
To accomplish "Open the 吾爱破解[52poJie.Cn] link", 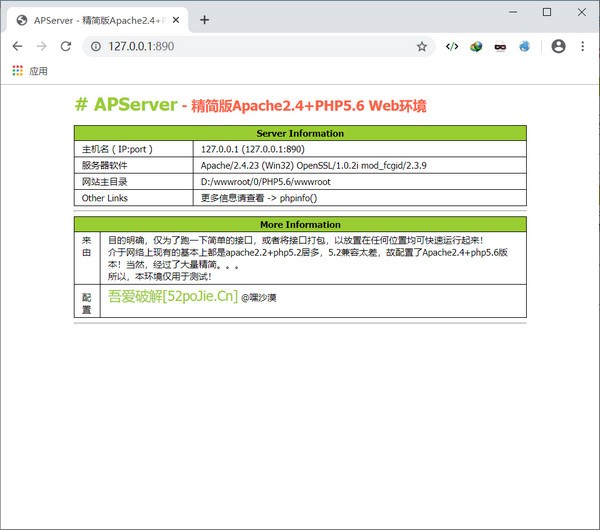I will pos(173,296).
